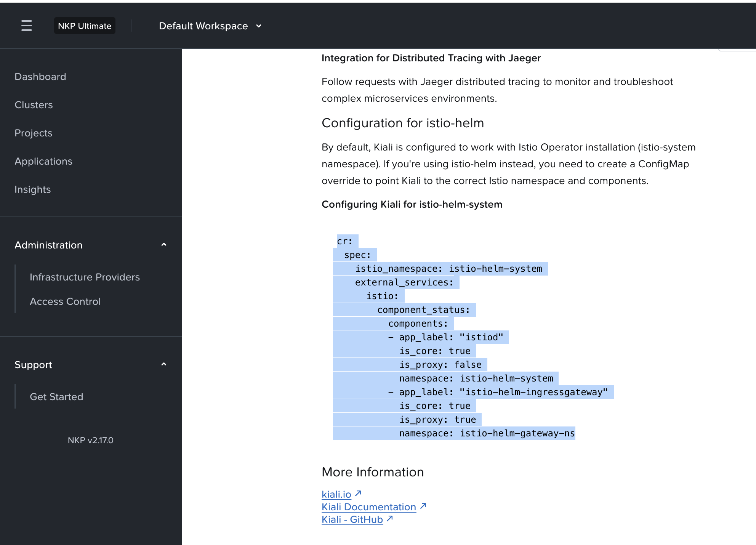Open the Default Workspace dropdown
The image size is (756, 545).
click(203, 26)
